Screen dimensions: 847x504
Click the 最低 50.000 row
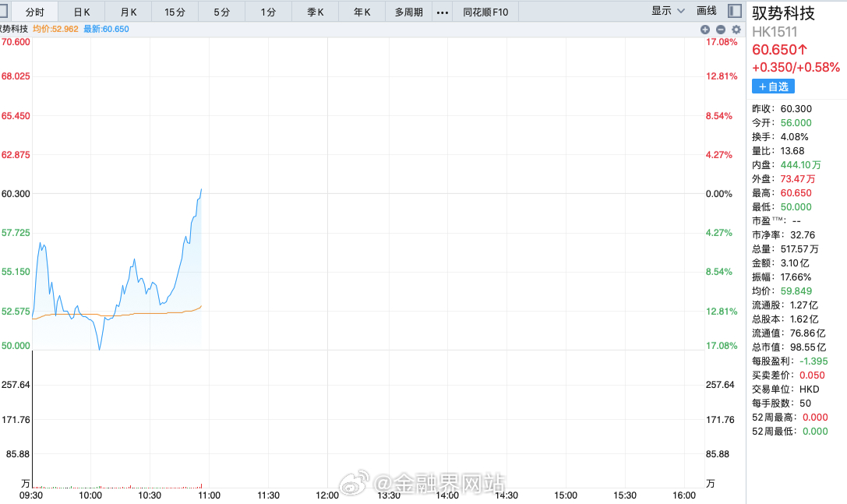(782, 207)
